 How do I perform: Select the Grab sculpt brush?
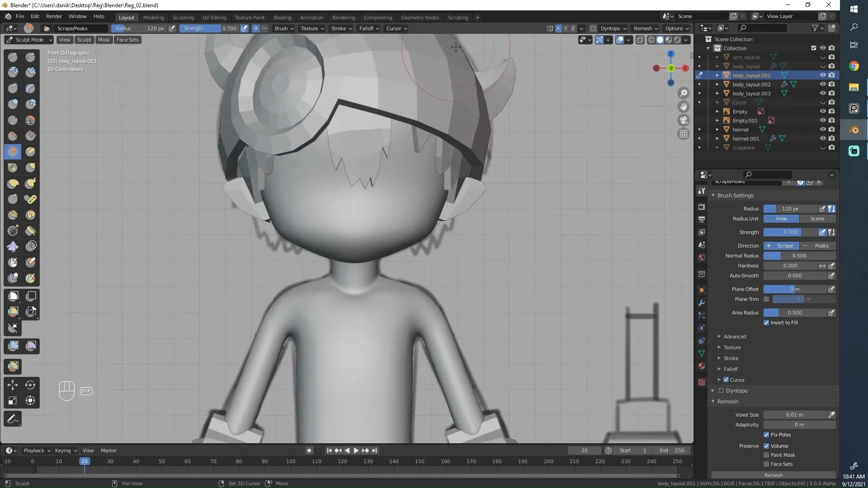pos(30,168)
